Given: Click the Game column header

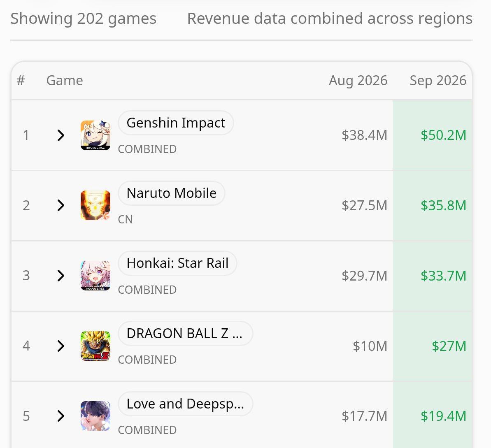Looking at the screenshot, I should tap(65, 81).
